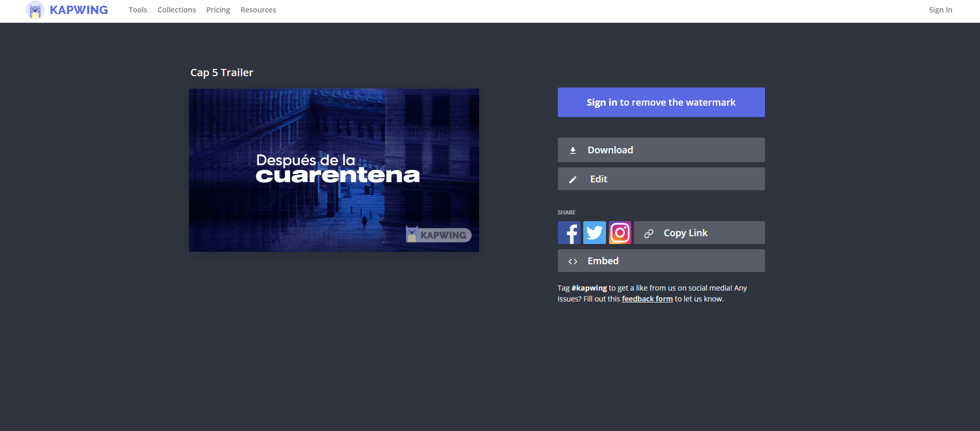Click the Cap 5 Trailer title
The width and height of the screenshot is (980, 431).
coord(222,73)
